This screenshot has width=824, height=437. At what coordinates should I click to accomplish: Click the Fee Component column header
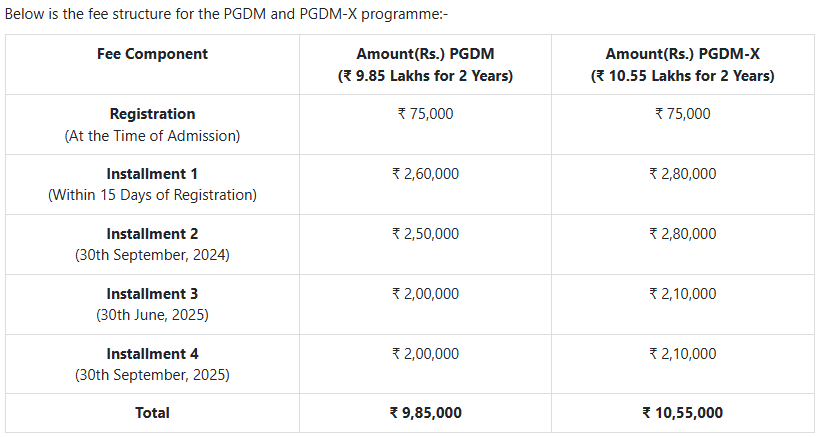tap(152, 54)
